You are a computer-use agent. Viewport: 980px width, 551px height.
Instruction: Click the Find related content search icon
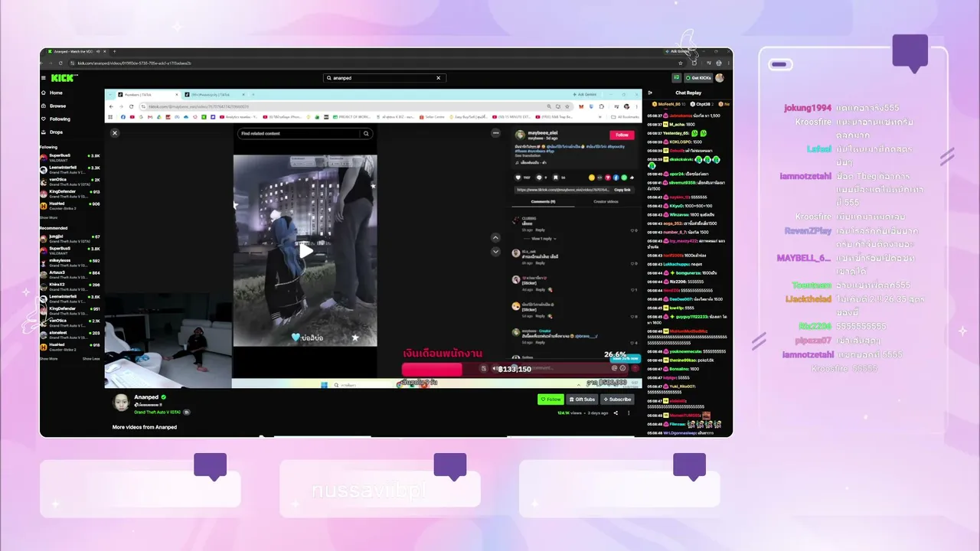tap(367, 133)
